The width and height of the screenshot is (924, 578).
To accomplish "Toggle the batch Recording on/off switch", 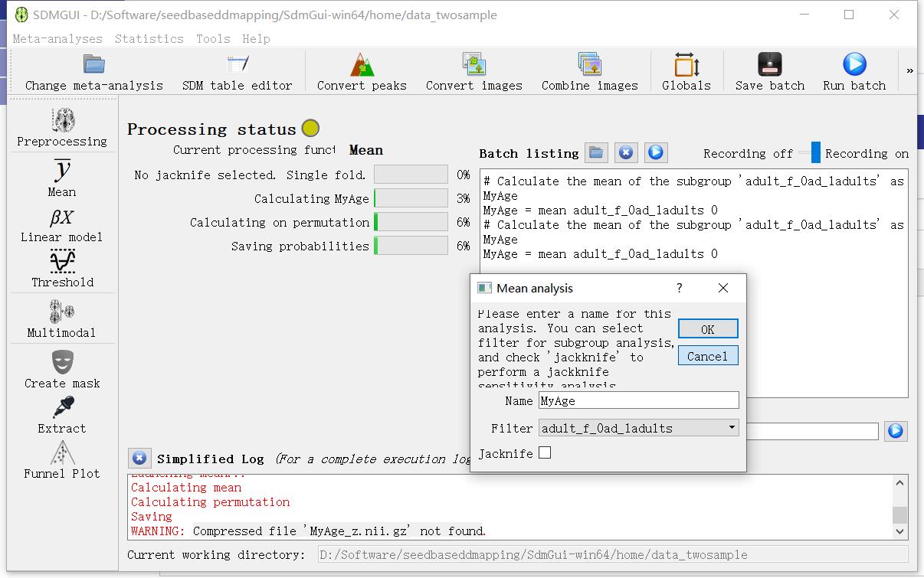I will (x=809, y=153).
